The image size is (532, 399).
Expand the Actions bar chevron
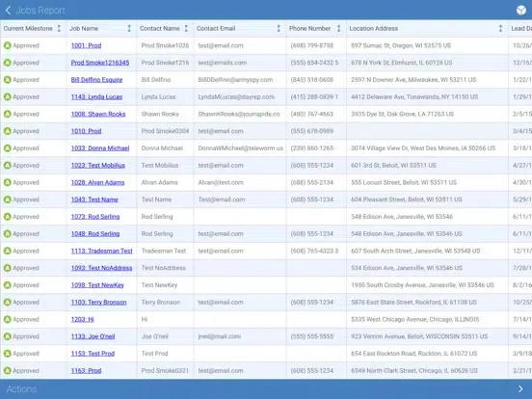click(x=520, y=388)
